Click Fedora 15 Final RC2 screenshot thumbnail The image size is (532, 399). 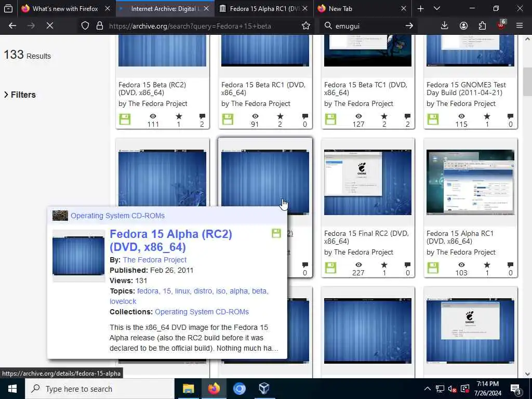[368, 182]
